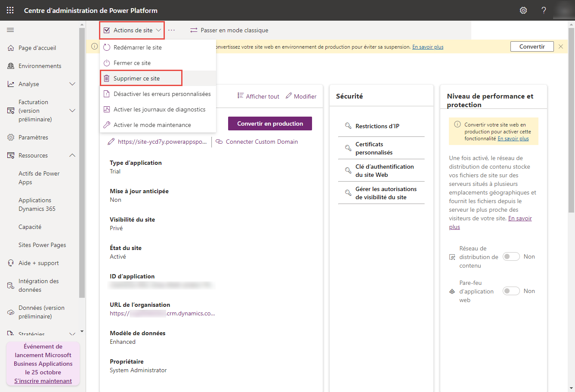Image resolution: width=575 pixels, height=392 pixels.
Task: Expand the Stratégies section chevron
Action: 72,334
